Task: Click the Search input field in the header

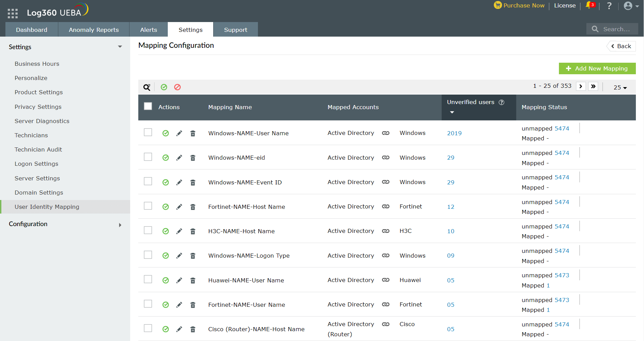Action: (616, 29)
